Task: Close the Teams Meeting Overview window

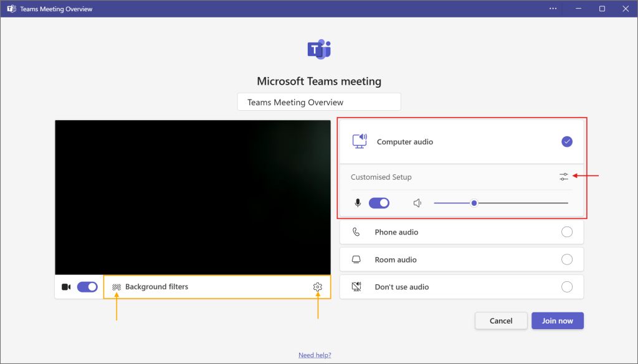Action: pos(626,9)
